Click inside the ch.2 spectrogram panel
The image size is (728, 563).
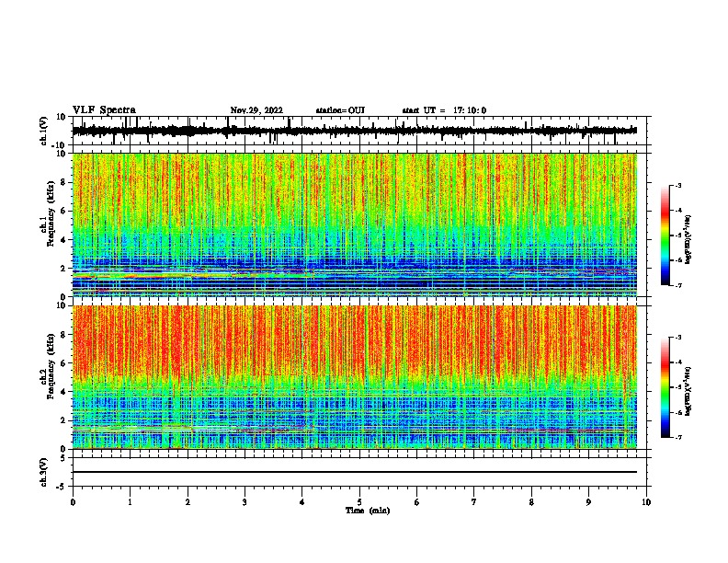point(355,377)
